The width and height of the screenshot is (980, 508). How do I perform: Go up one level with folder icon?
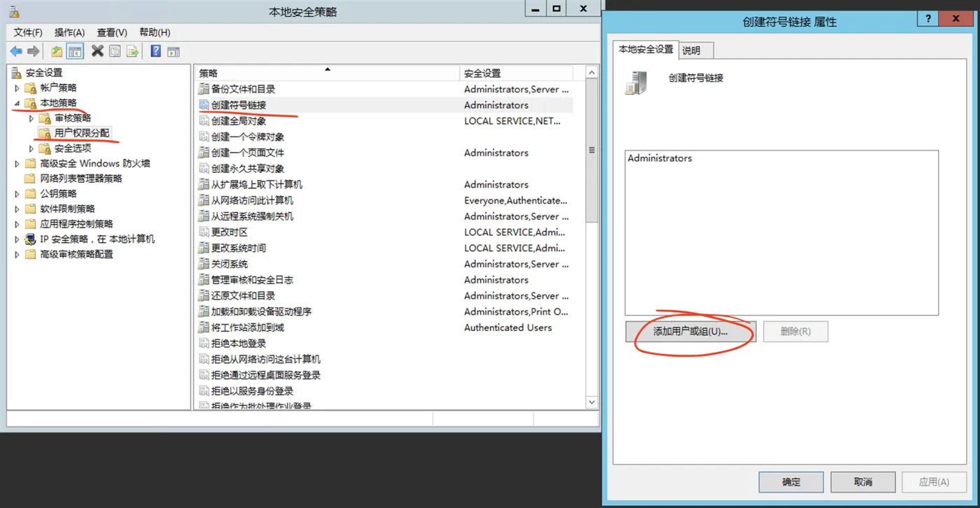point(57,51)
